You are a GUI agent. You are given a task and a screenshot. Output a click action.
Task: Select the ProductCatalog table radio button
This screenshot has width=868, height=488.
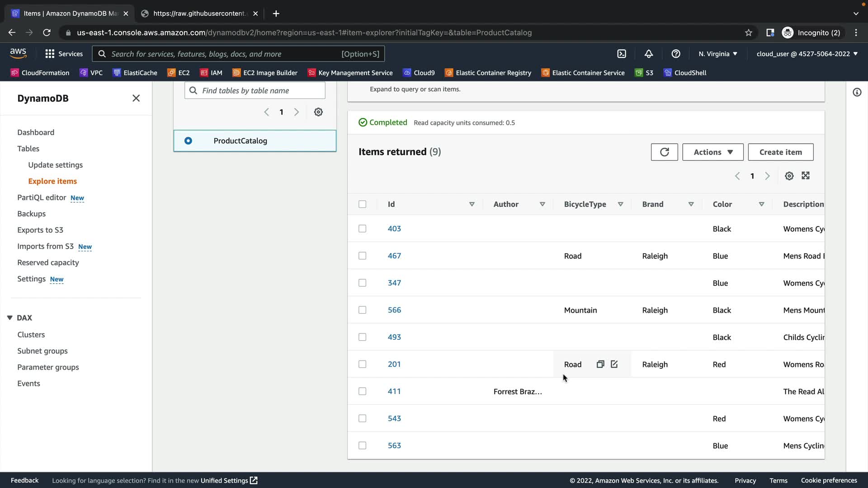click(x=188, y=141)
